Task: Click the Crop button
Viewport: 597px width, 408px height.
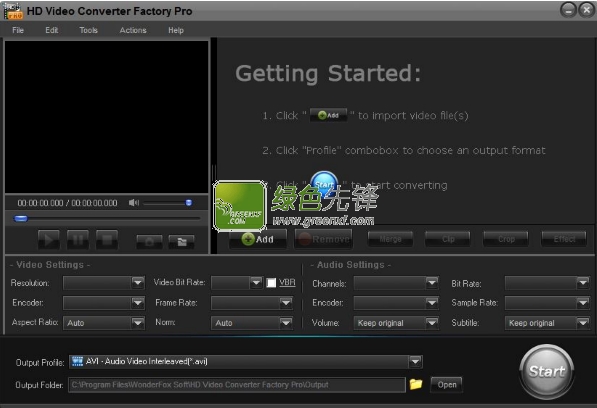Action: (506, 239)
